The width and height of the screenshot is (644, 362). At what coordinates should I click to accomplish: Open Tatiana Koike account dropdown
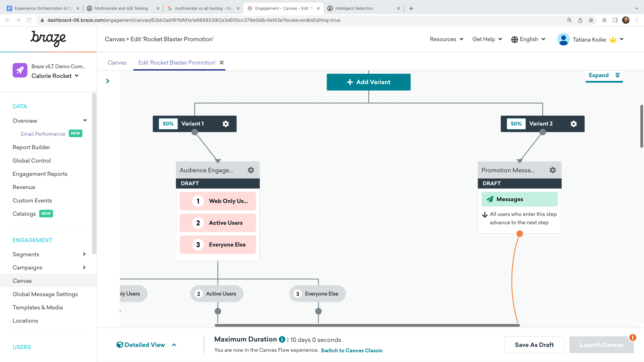click(622, 39)
